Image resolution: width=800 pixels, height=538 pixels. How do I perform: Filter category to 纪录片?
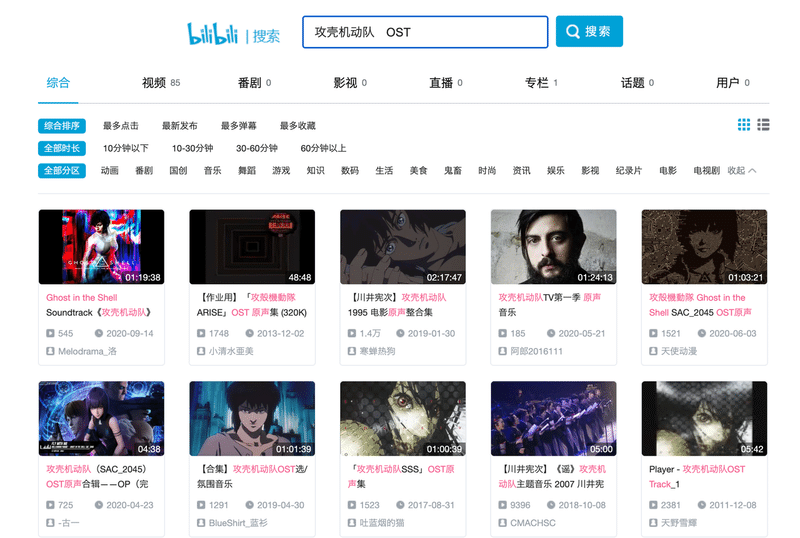coord(629,170)
